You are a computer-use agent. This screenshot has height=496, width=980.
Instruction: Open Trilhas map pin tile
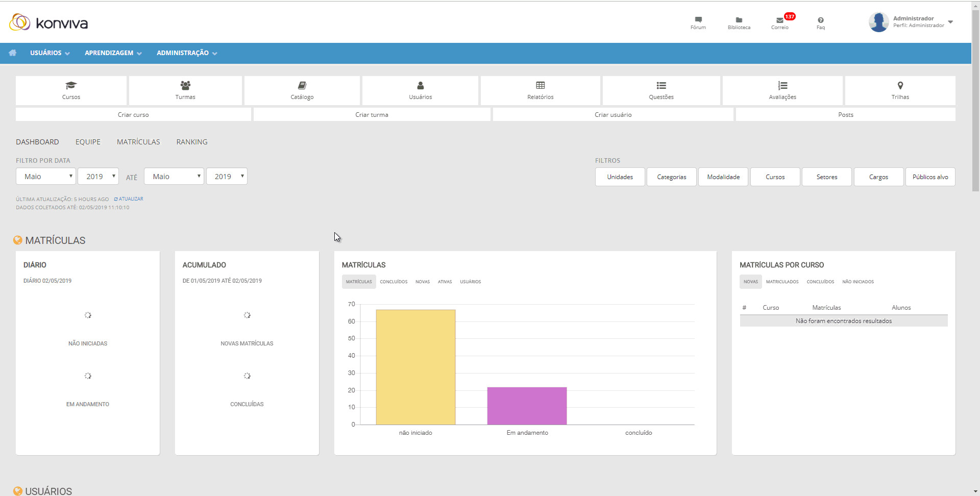pos(900,90)
